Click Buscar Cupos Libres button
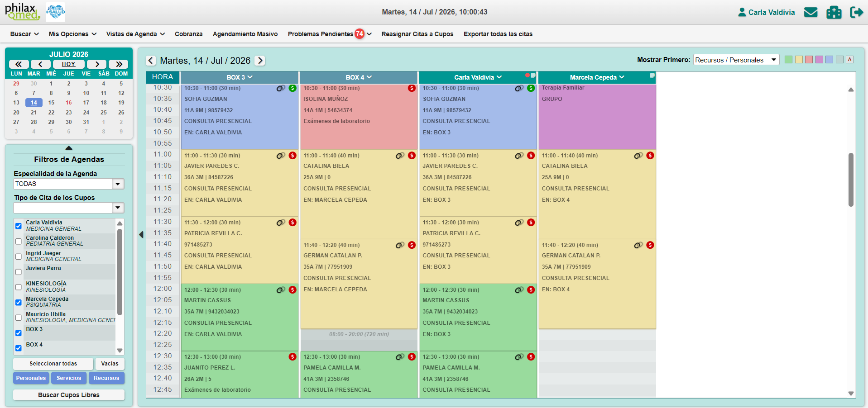The width and height of the screenshot is (868, 408). [x=69, y=395]
